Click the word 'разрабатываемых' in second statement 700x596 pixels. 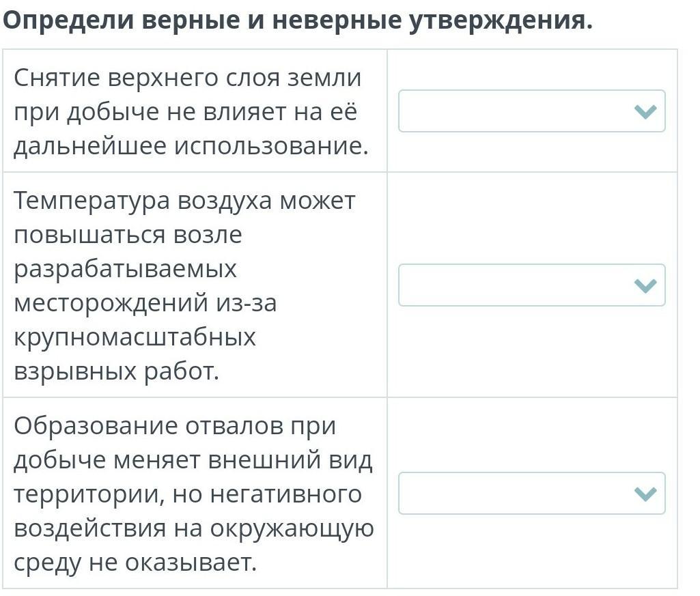[x=125, y=269]
